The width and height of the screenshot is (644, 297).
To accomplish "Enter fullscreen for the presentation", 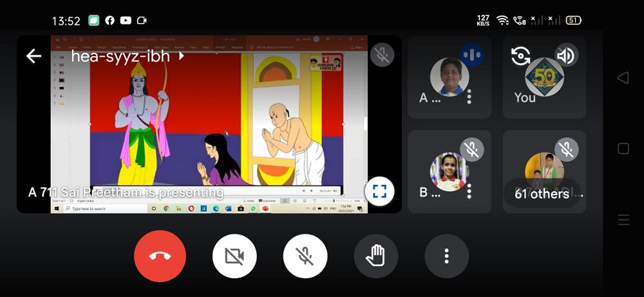I will tap(379, 191).
